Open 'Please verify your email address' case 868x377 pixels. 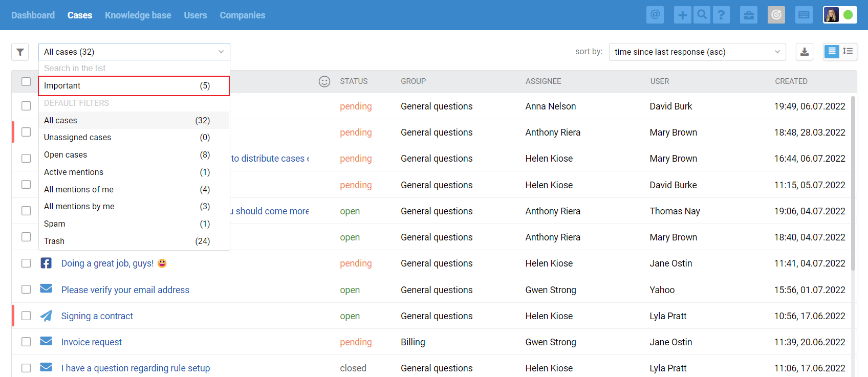point(125,290)
